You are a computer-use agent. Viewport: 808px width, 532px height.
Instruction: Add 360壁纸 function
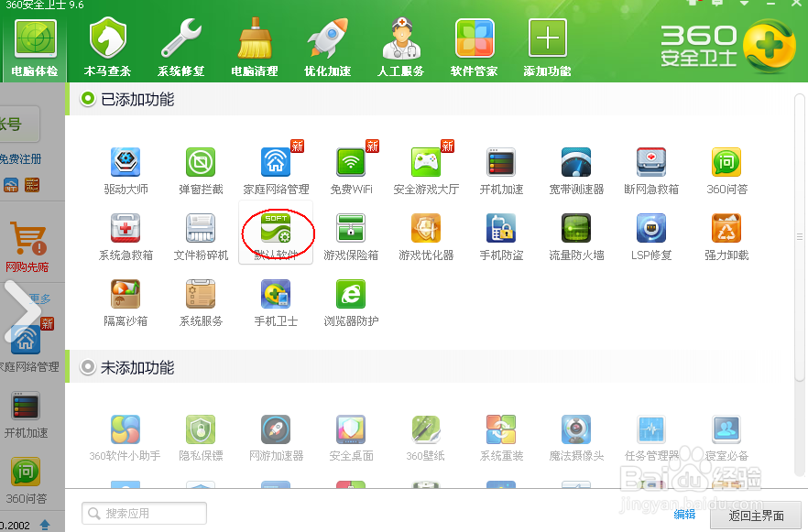[x=426, y=438]
